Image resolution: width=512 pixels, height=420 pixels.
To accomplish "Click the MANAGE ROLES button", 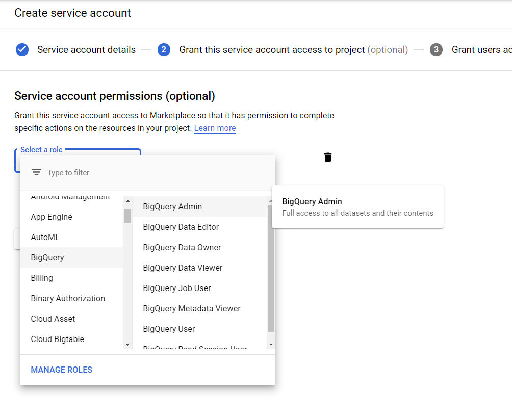I will coord(62,370).
